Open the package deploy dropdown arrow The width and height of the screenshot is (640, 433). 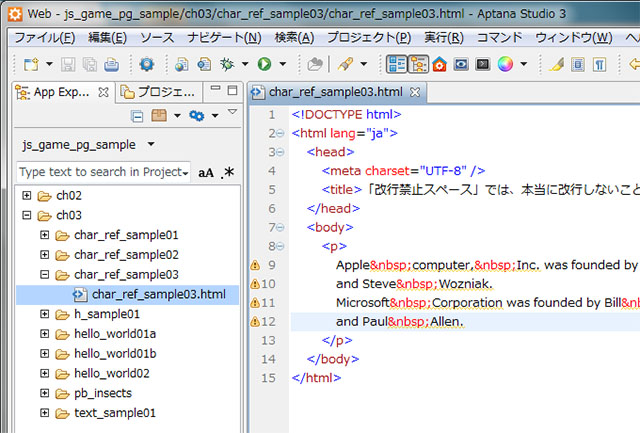(x=177, y=116)
